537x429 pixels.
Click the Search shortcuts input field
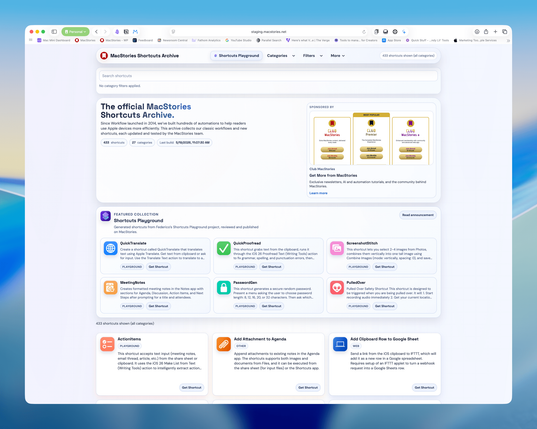(268, 76)
